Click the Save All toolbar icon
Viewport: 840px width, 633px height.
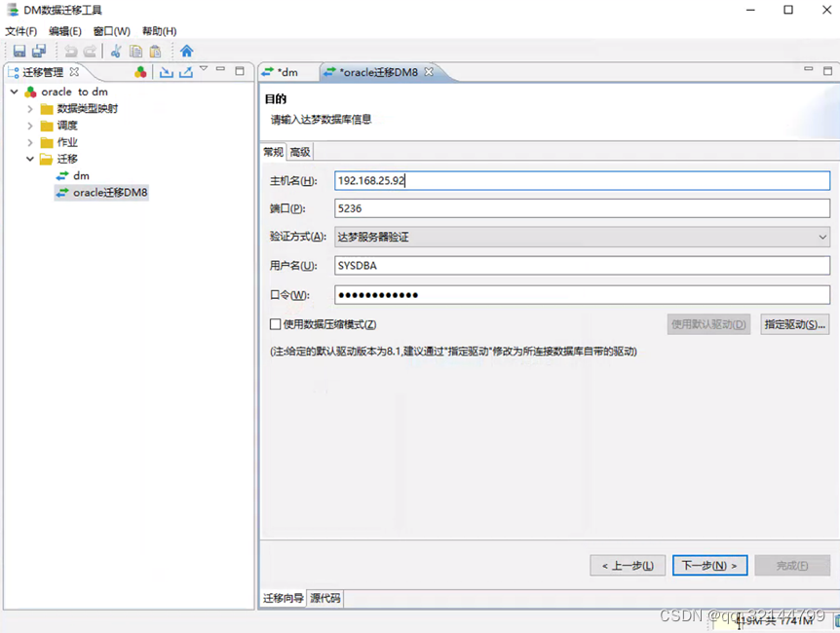[39, 51]
